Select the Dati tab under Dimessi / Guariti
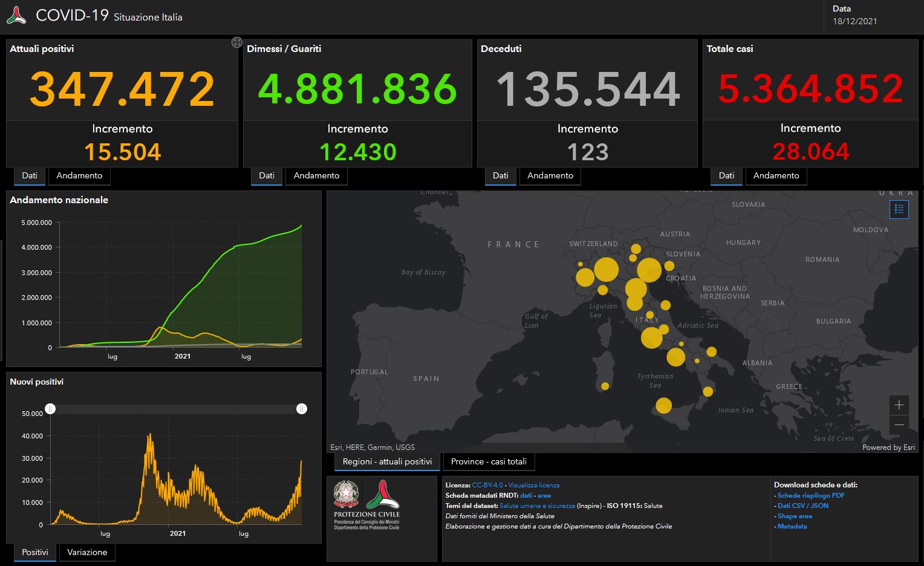Image resolution: width=924 pixels, height=566 pixels. point(267,176)
